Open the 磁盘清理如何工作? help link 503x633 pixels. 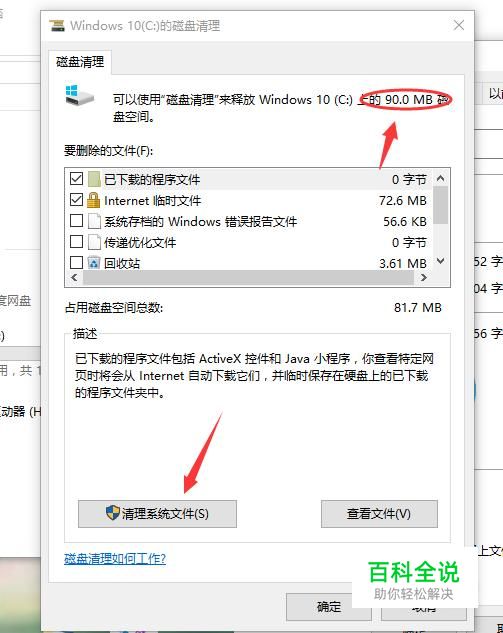(115, 559)
